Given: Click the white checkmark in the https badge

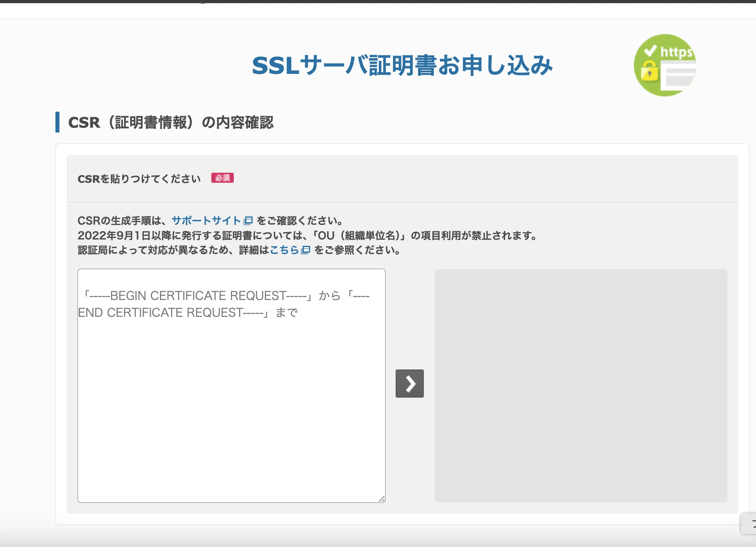Looking at the screenshot, I should [650, 51].
